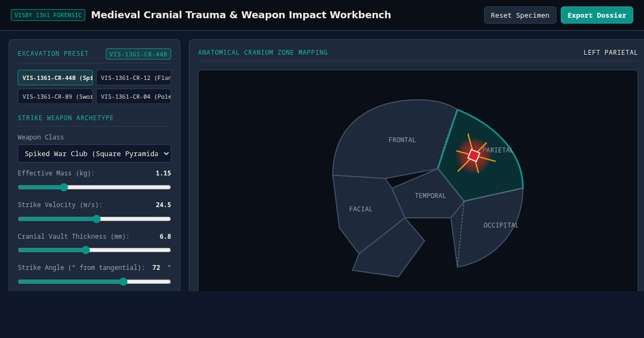Adjust the Cranial Vault Thickness slider
The width and height of the screenshot is (644, 338).
click(94, 250)
